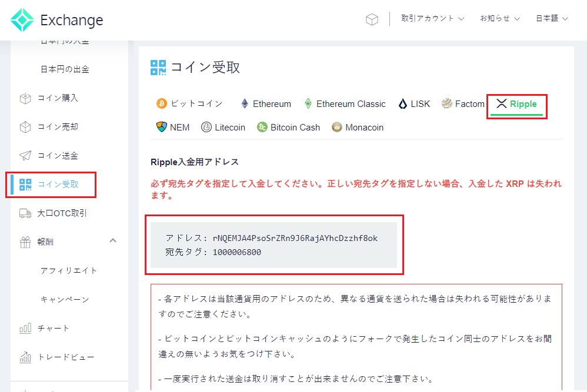587x392 pixels.
Task: Select the Bitcoin Cash tab label
Action: click(295, 128)
